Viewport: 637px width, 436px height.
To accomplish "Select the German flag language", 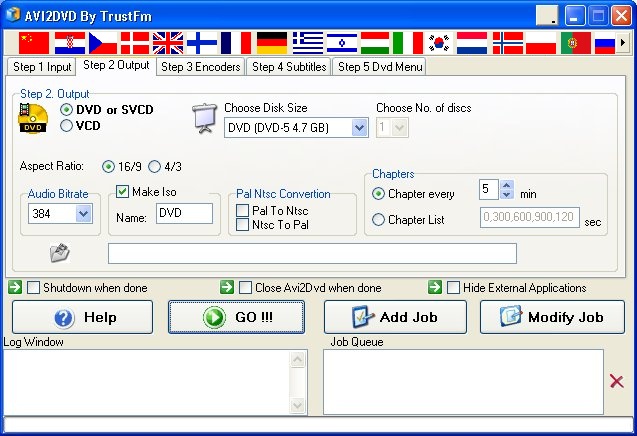I will pos(271,42).
